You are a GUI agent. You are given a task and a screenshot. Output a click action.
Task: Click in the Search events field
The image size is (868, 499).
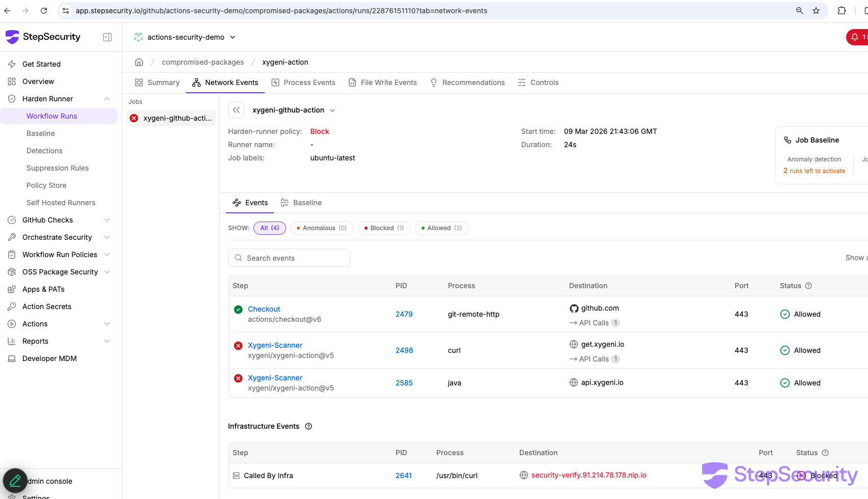pos(289,258)
